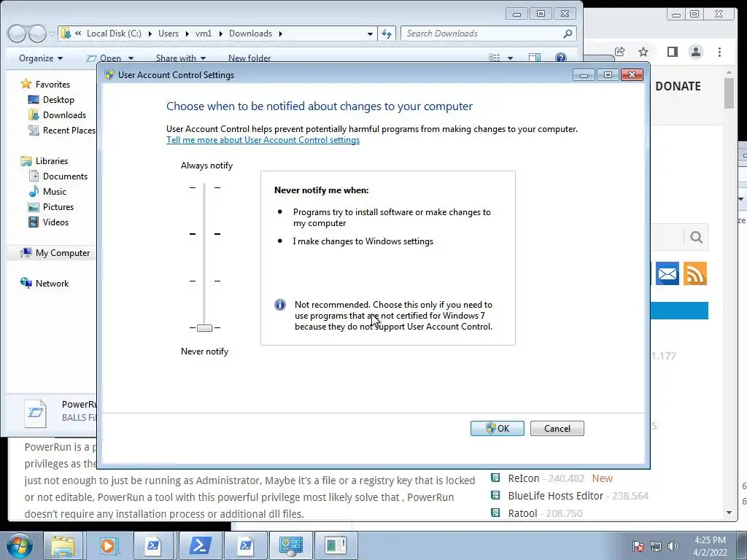
Task: Open the Windows Start button
Action: tap(19, 545)
